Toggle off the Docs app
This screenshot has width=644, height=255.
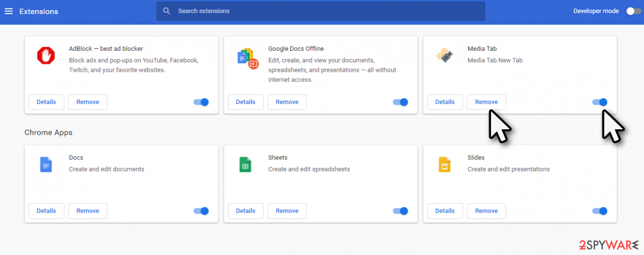201,211
